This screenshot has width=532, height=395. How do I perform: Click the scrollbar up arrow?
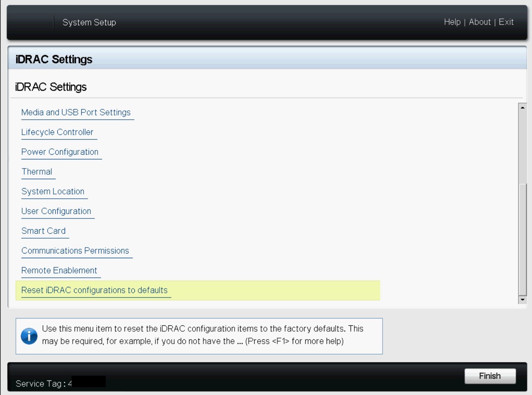click(522, 107)
